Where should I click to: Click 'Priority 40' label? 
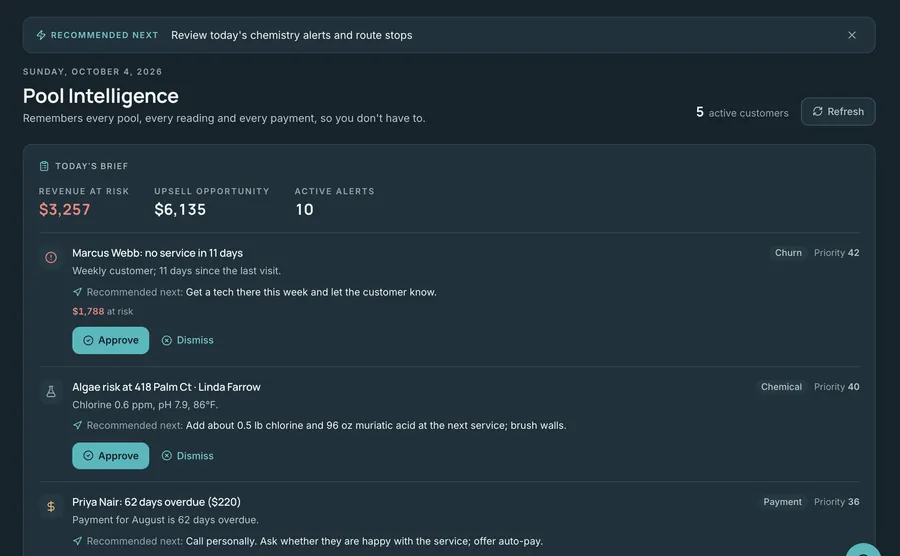836,387
